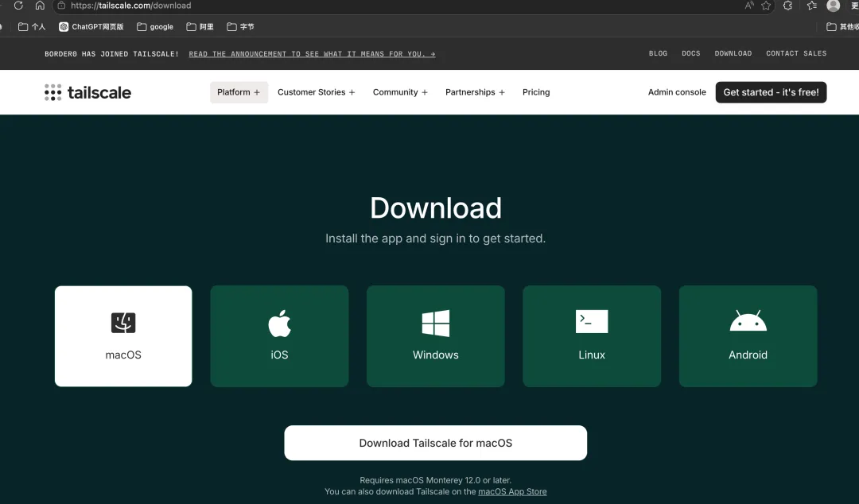Click the address bar URL
This screenshot has width=859, height=504.
[131, 6]
